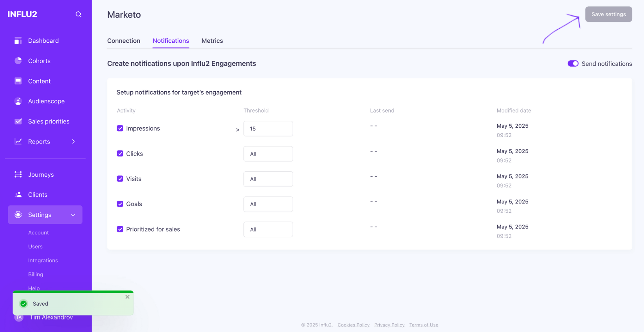The width and height of the screenshot is (644, 332).
Task: Click the Threshold column header
Action: pos(256,111)
